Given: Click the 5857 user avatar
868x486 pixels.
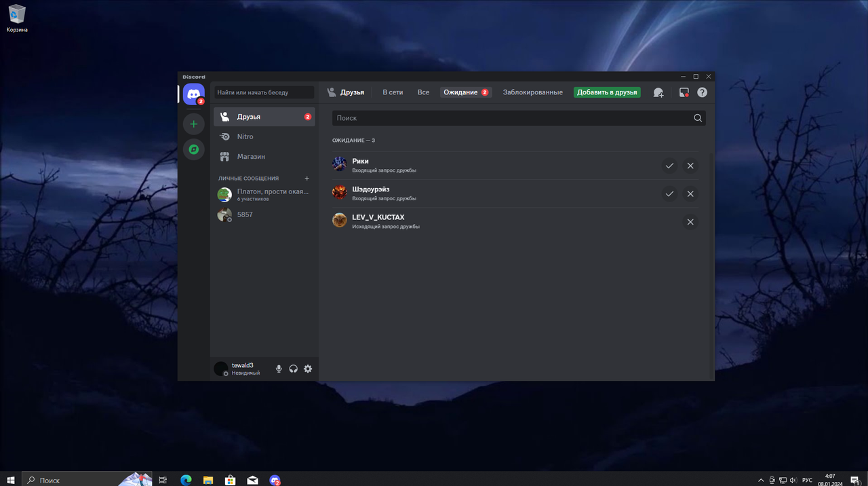Looking at the screenshot, I should (224, 214).
